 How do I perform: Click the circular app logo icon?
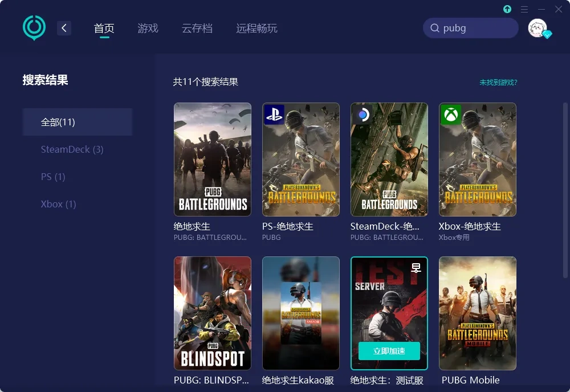(34, 27)
